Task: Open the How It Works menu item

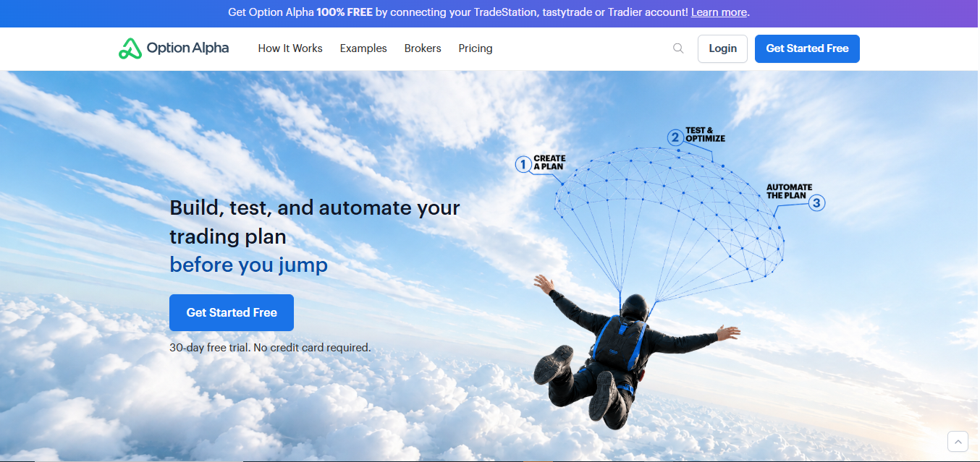Action: [x=290, y=48]
